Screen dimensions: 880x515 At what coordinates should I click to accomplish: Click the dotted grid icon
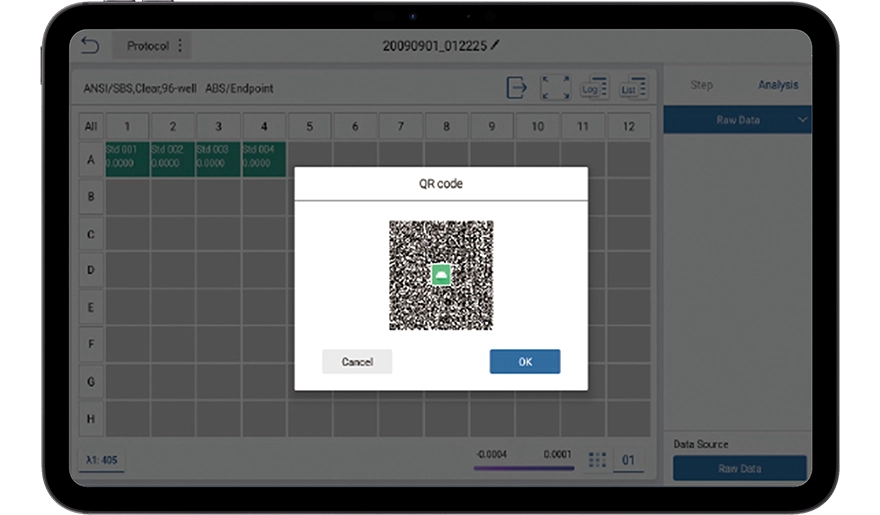pyautogui.click(x=598, y=460)
